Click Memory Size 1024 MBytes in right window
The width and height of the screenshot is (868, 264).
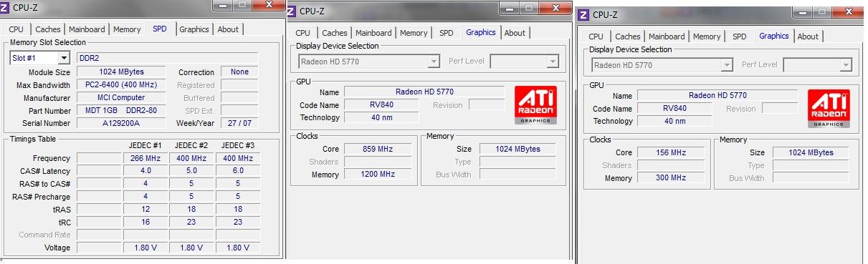pos(811,152)
